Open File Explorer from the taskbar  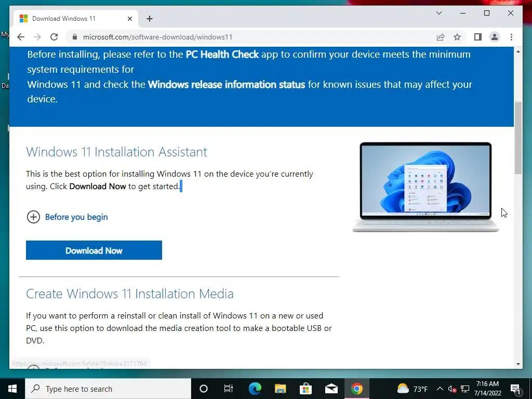click(x=280, y=389)
